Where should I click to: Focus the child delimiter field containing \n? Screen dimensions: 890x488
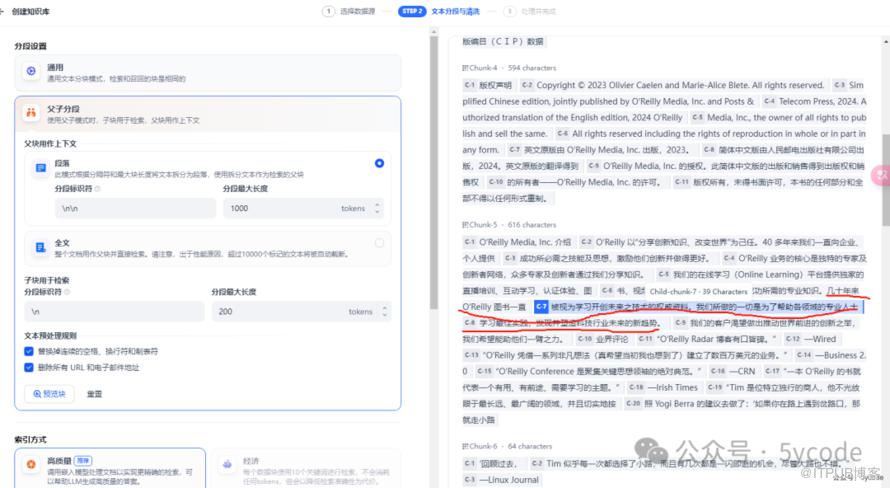coord(114,312)
